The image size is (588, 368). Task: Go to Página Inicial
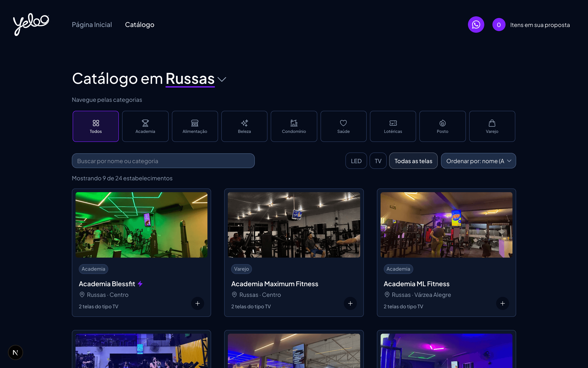tap(92, 25)
